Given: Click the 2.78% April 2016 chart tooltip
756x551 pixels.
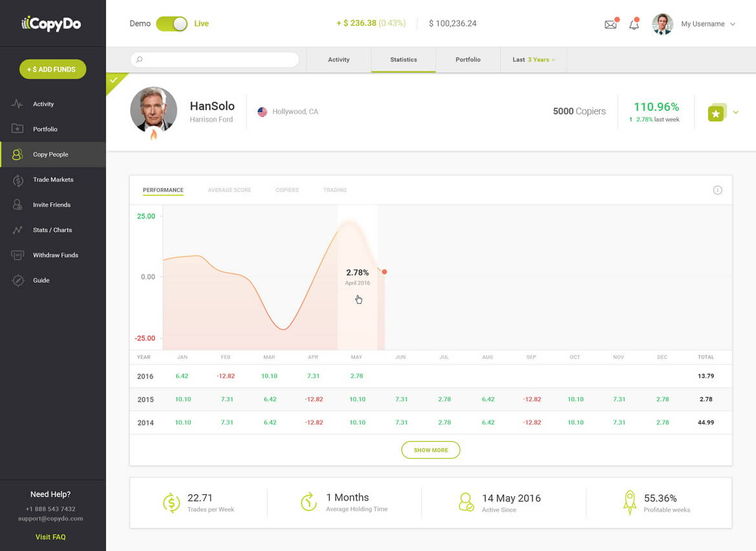Looking at the screenshot, I should click(357, 276).
